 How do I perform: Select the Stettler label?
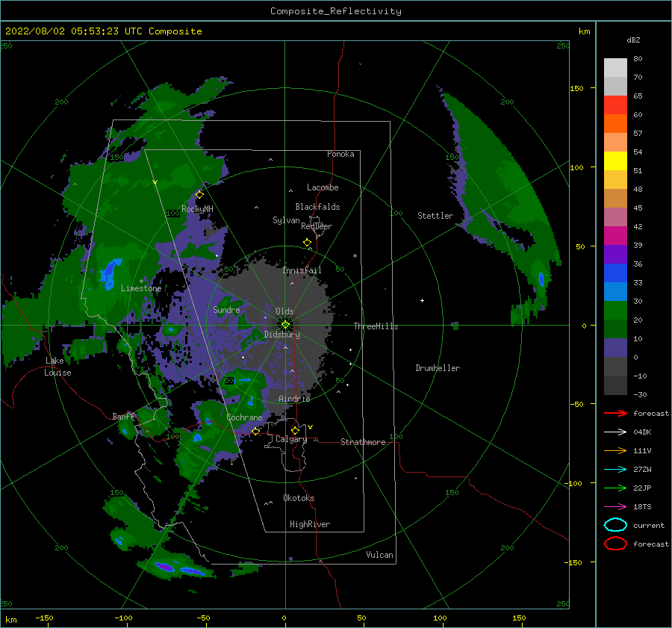(435, 216)
